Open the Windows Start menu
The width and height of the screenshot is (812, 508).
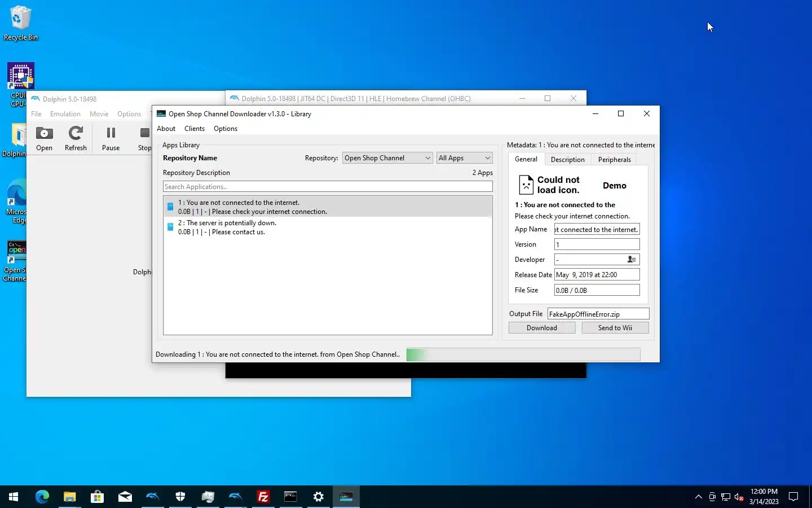click(14, 497)
